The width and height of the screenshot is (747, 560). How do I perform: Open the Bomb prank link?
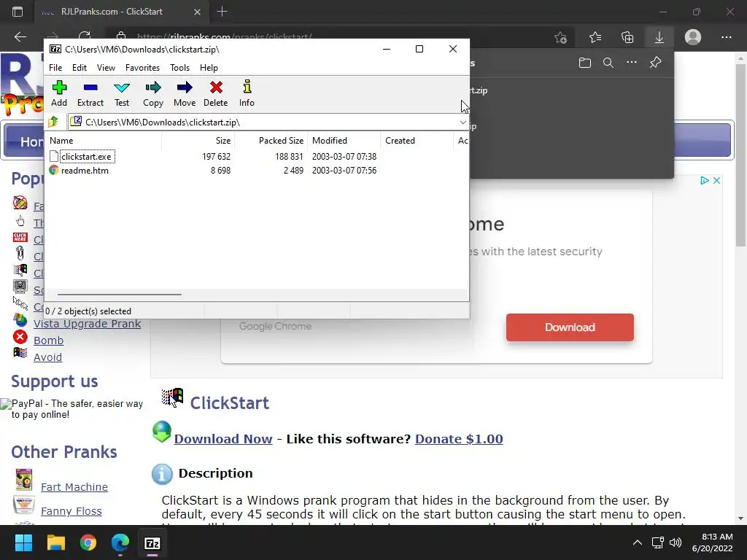[49, 341]
